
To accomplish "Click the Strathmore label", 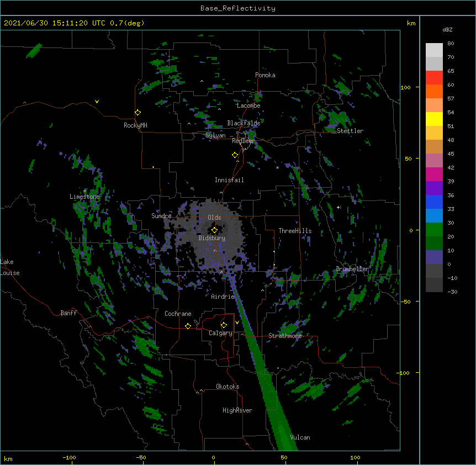I will click(x=285, y=336).
